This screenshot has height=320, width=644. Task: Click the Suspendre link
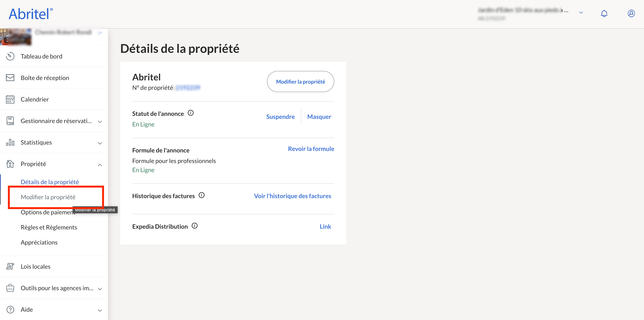[280, 117]
